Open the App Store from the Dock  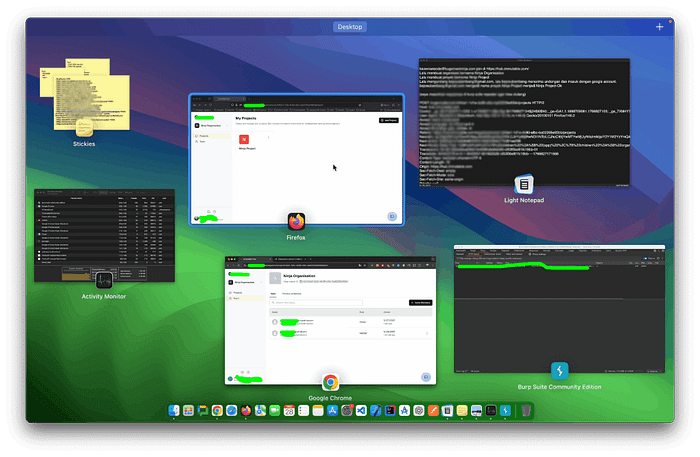point(333,411)
